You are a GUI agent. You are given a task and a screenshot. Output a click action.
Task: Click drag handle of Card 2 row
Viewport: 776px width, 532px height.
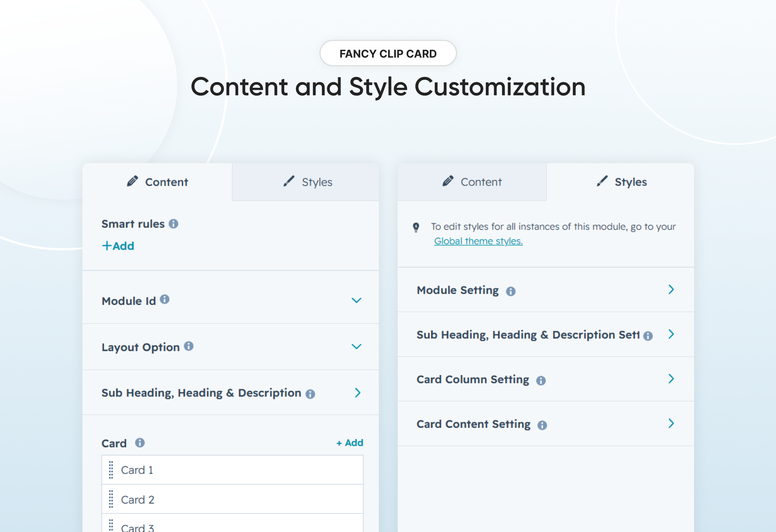click(111, 499)
